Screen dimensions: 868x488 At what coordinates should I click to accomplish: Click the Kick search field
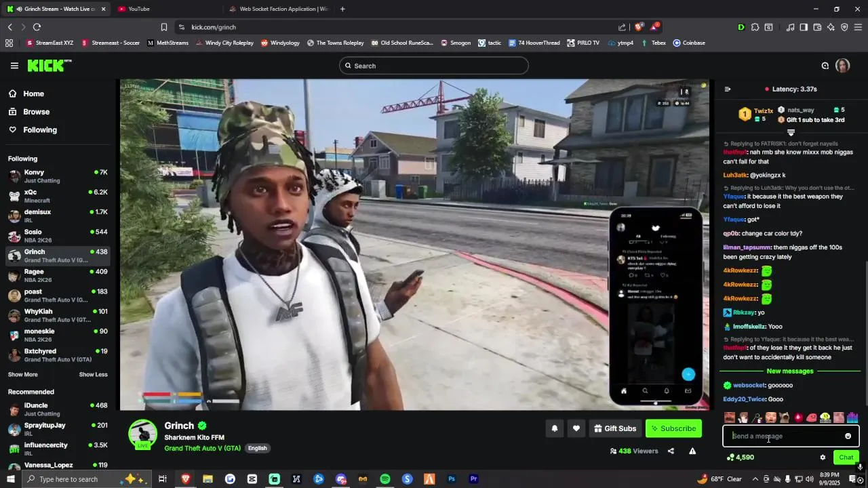coord(434,66)
